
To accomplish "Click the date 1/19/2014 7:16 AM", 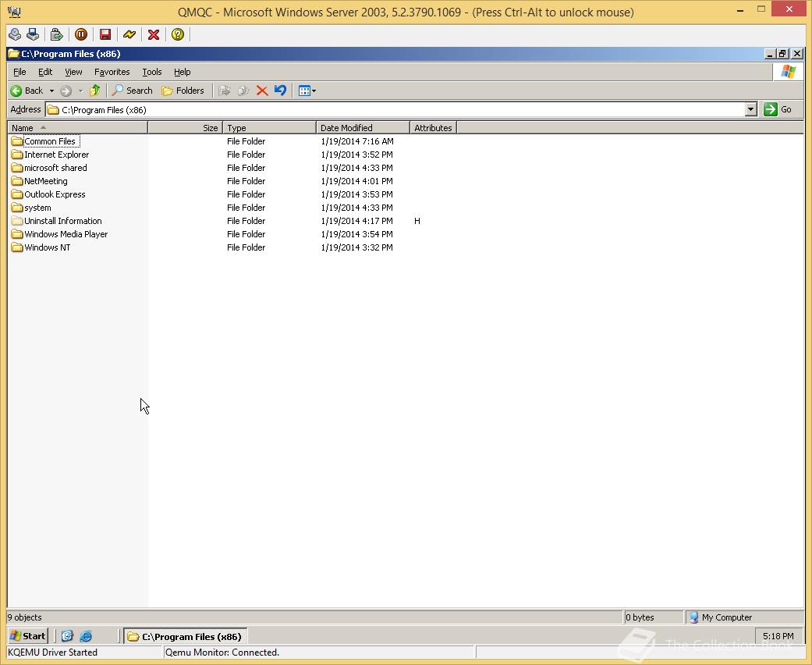I will click(x=356, y=141).
